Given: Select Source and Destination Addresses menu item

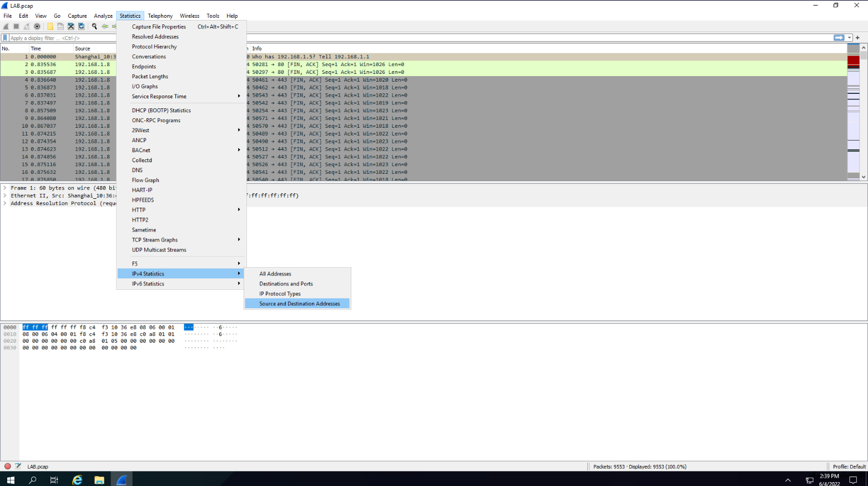Looking at the screenshot, I should pos(299,304).
